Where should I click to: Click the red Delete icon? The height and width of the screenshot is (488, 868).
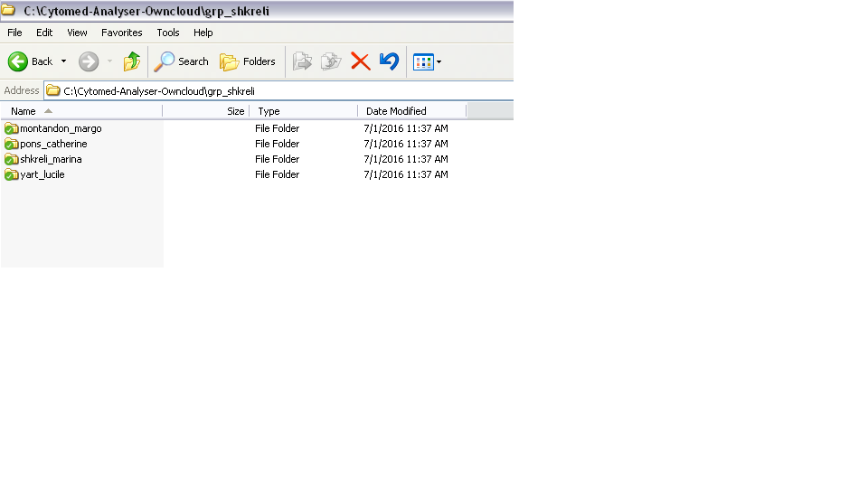click(361, 61)
